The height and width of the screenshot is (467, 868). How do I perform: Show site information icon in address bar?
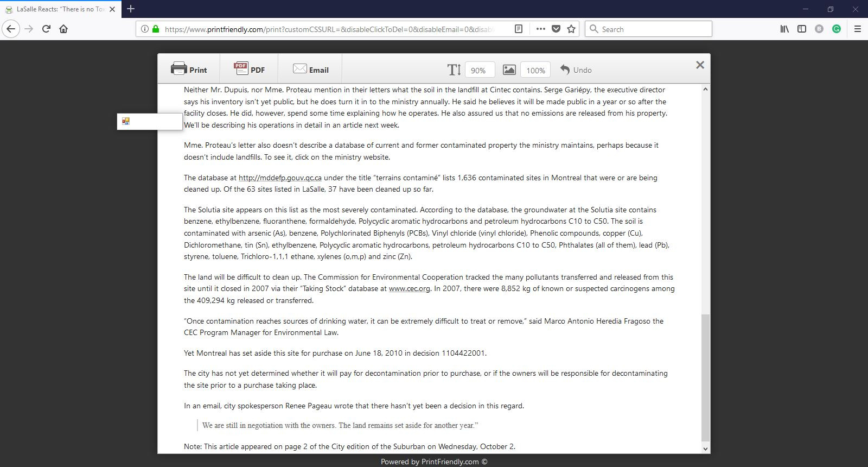pos(144,29)
